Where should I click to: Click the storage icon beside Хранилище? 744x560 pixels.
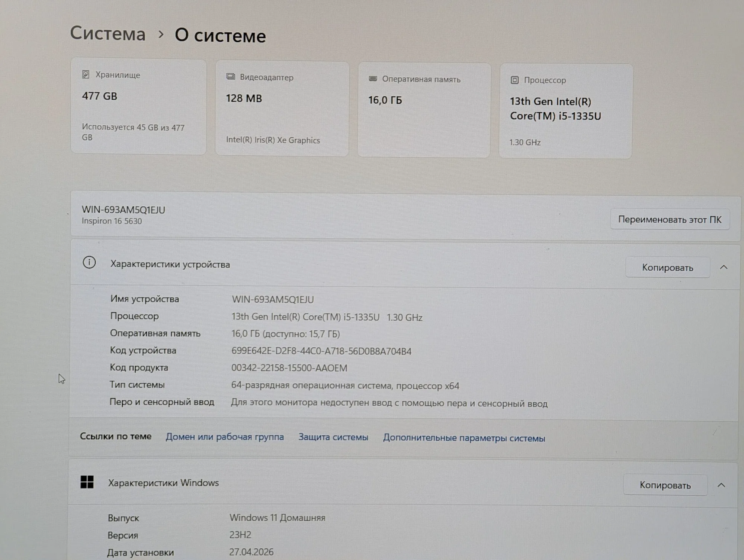point(86,74)
